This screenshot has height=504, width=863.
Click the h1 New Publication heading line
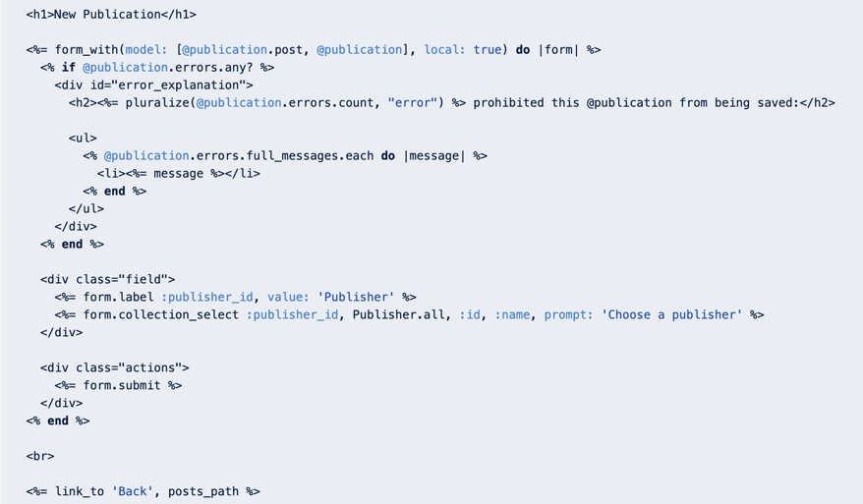(x=111, y=15)
